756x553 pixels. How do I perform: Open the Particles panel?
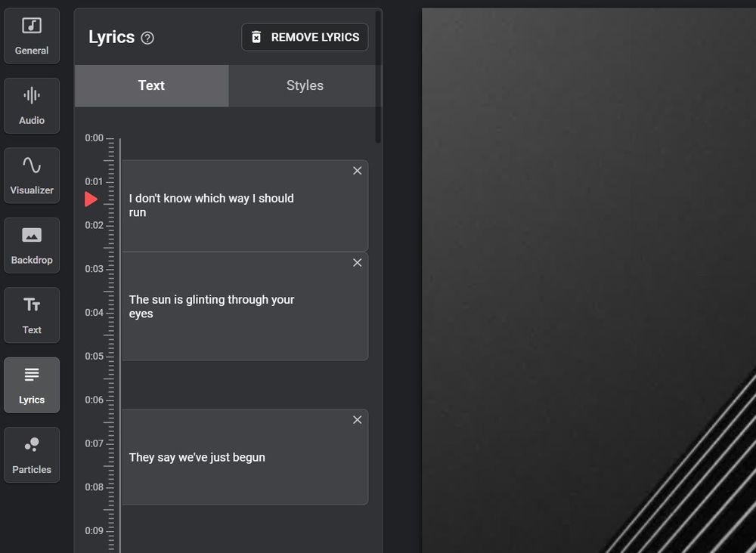tap(32, 455)
